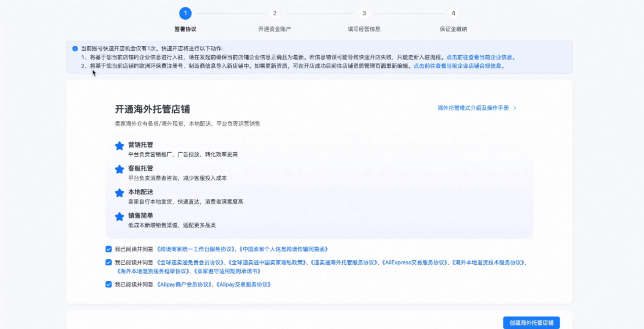Click the blue info icon in the notice banner
The height and width of the screenshot is (329, 644).
(x=75, y=48)
